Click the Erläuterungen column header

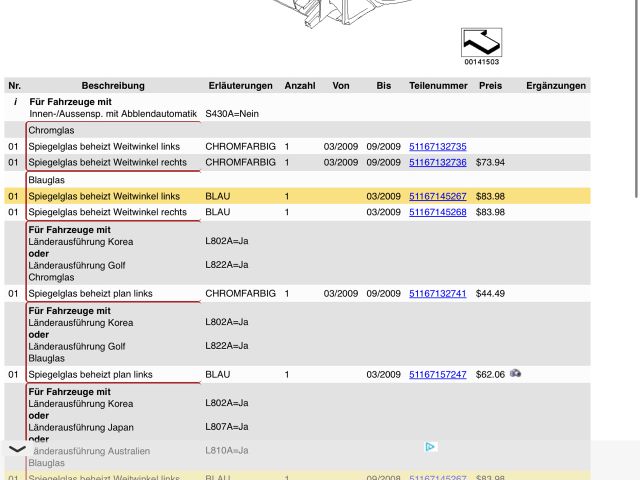(x=240, y=86)
